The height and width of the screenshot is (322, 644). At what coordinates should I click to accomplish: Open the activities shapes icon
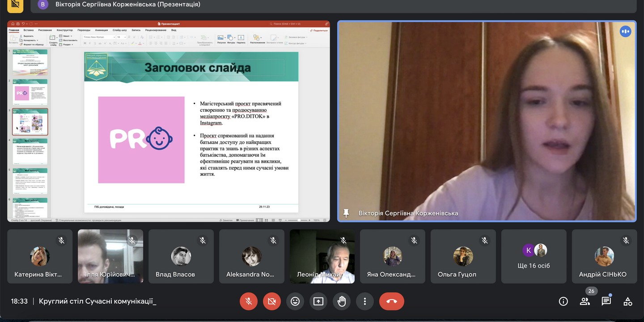628,301
